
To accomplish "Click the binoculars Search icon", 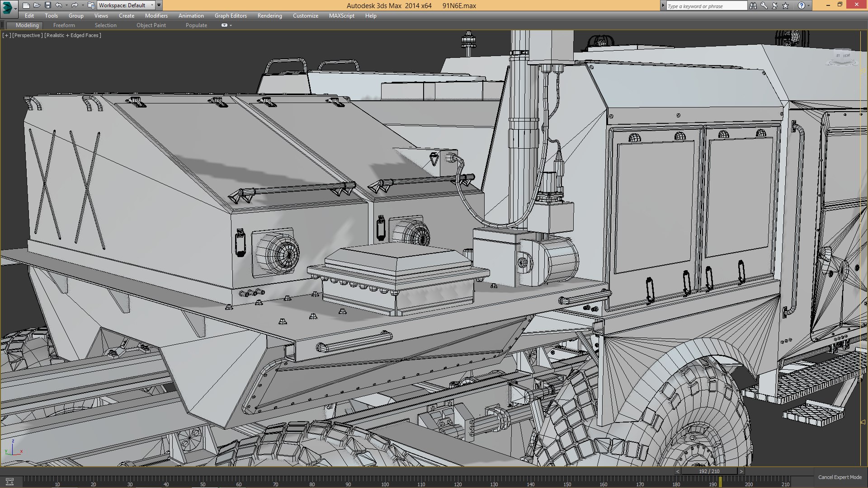I will [753, 6].
